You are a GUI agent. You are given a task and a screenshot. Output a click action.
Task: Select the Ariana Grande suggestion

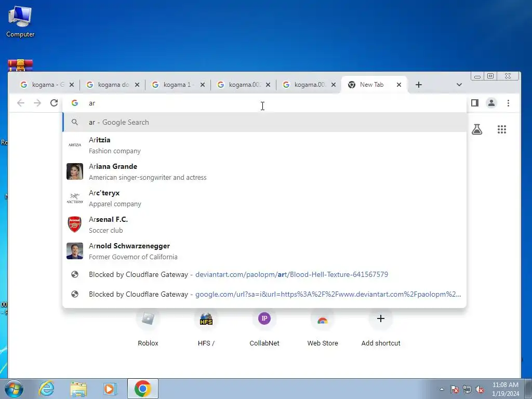(x=264, y=171)
